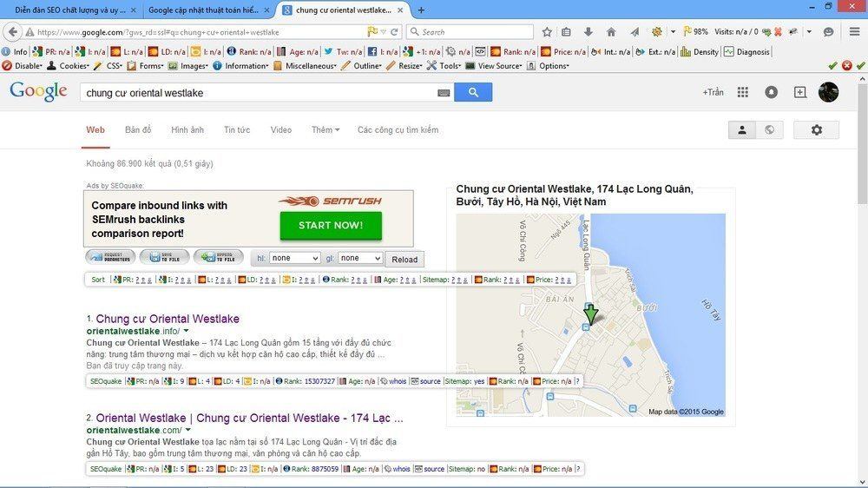Switch to private results with the person icon
The width and height of the screenshot is (868, 488).
point(742,129)
